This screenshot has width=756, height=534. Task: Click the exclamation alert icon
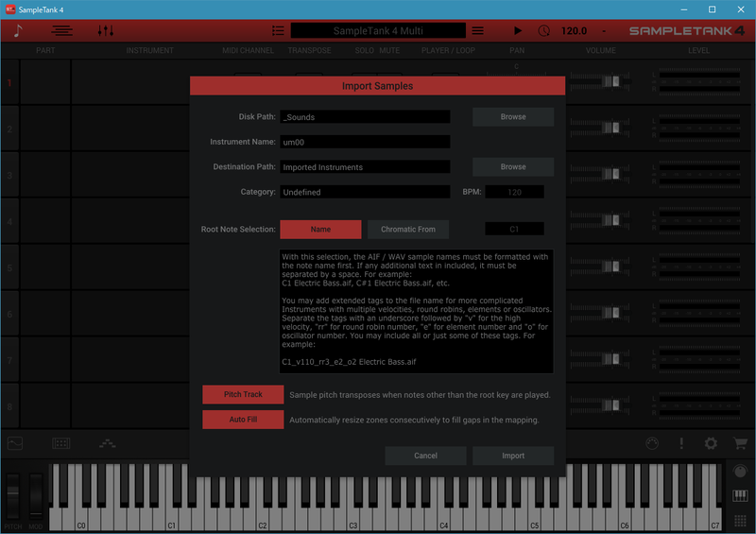click(x=681, y=443)
